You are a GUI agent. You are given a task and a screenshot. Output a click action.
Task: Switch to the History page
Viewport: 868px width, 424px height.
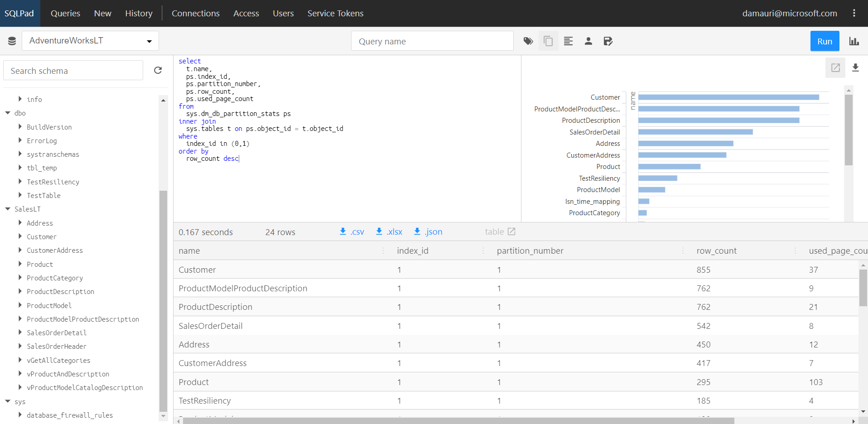(x=139, y=13)
